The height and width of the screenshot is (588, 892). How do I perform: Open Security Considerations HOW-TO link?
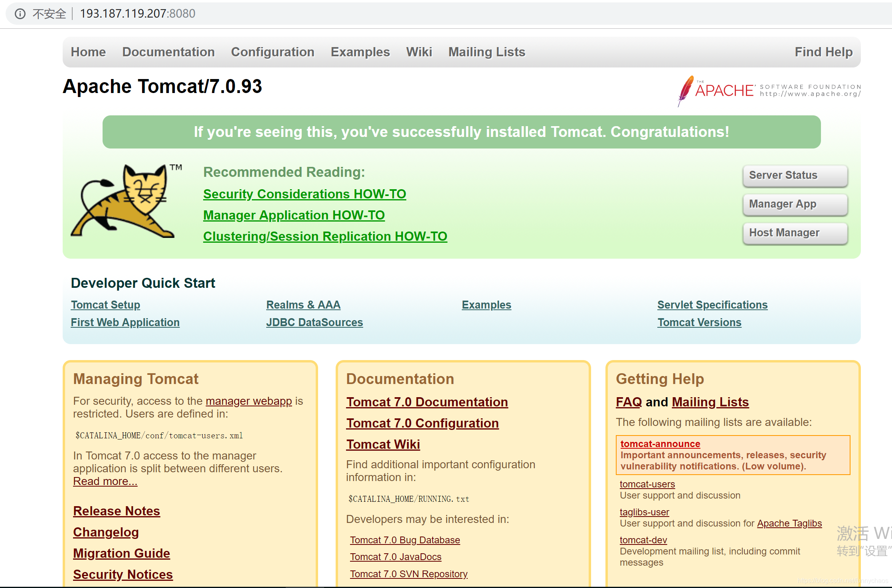(305, 194)
